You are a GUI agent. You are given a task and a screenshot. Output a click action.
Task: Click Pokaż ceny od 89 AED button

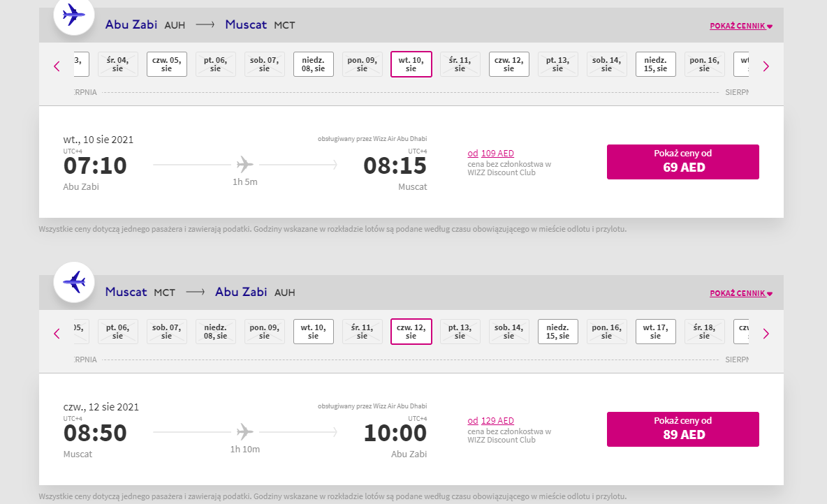(x=683, y=429)
